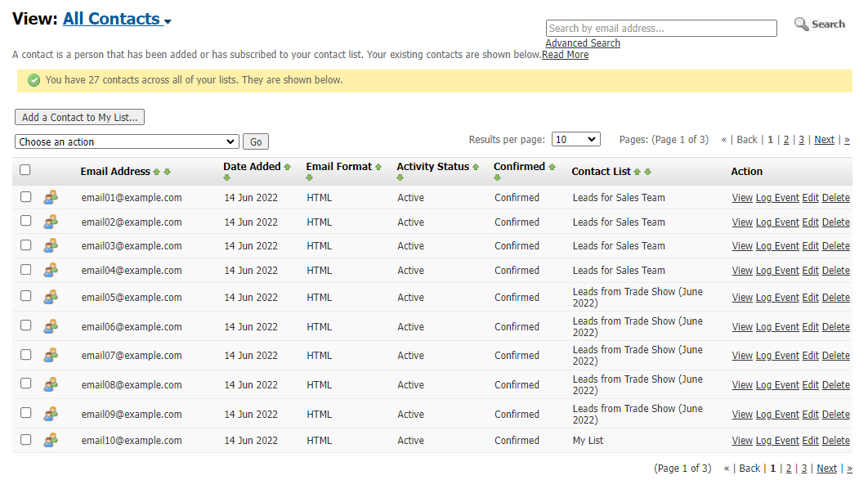868x480 pixels.
Task: Log Event for email06@example.com
Action: (777, 326)
